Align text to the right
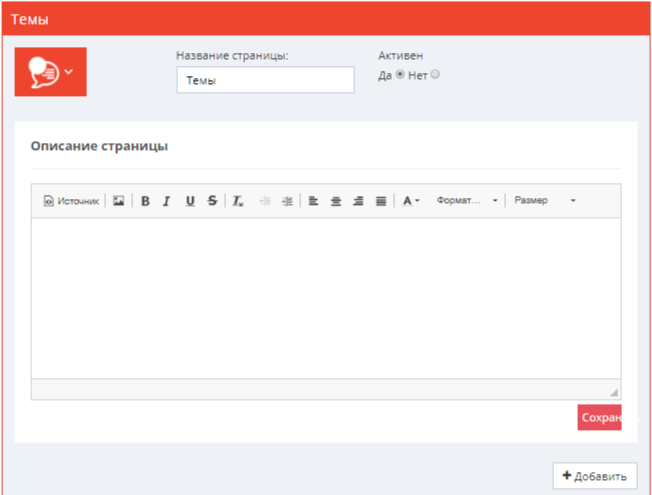 tap(358, 201)
